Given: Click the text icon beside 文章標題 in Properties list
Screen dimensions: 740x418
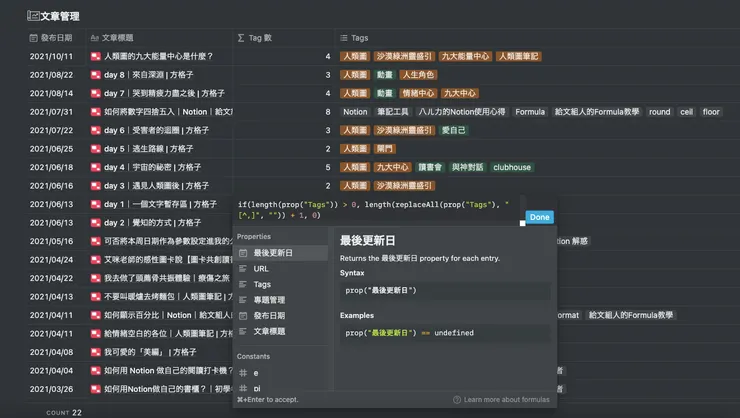Looking at the screenshot, I should pyautogui.click(x=243, y=331).
